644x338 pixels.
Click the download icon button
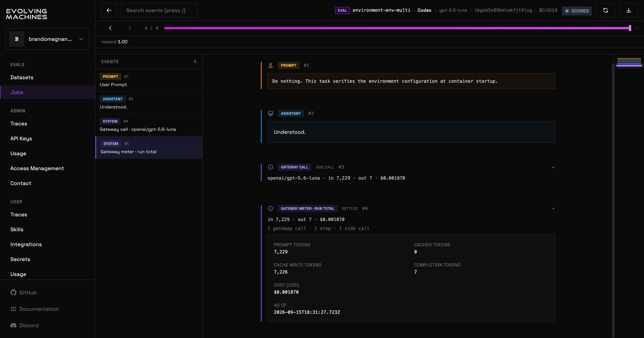tap(629, 10)
